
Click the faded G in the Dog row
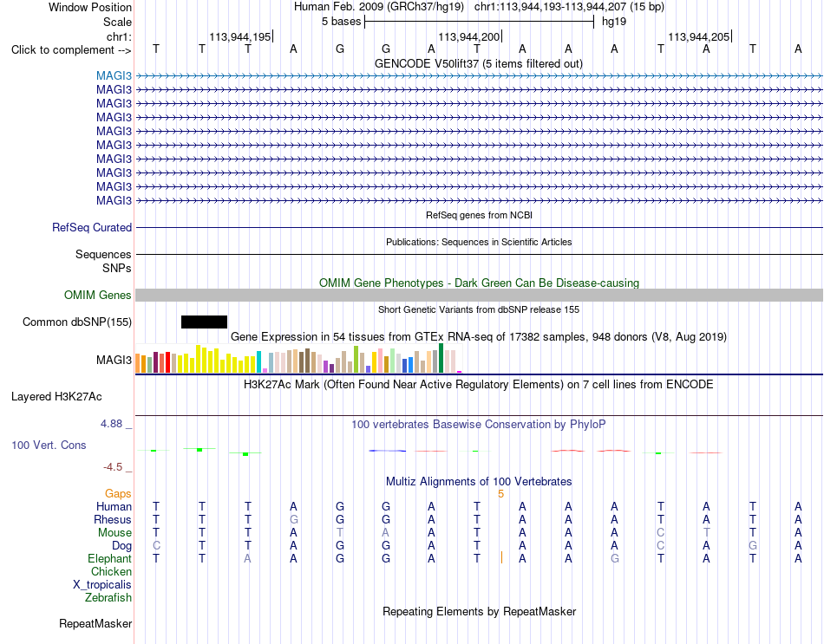click(753, 546)
